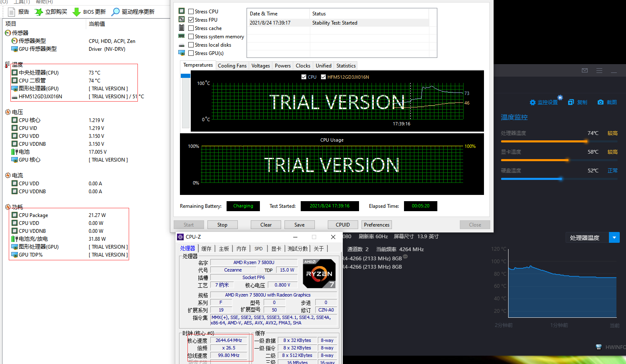Switch to the Clocks tab
This screenshot has width=626, height=364.
303,65
